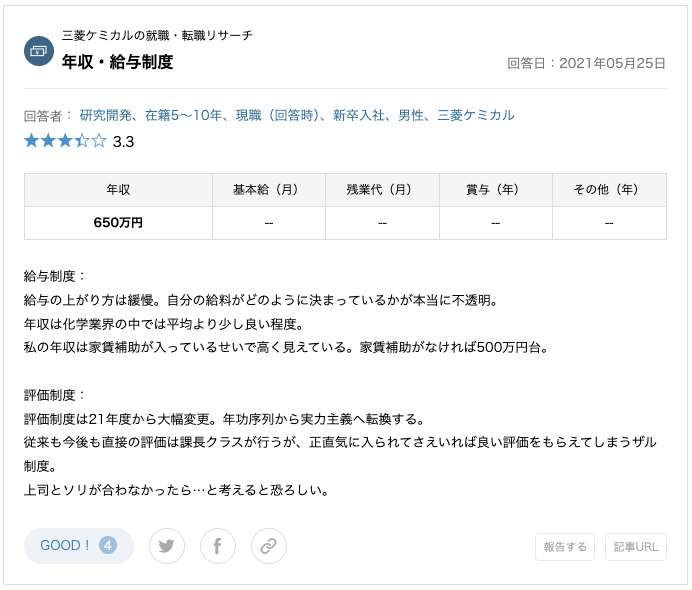
Task: Click line 評価制度は21年度から大幅変更
Action: pos(224,419)
